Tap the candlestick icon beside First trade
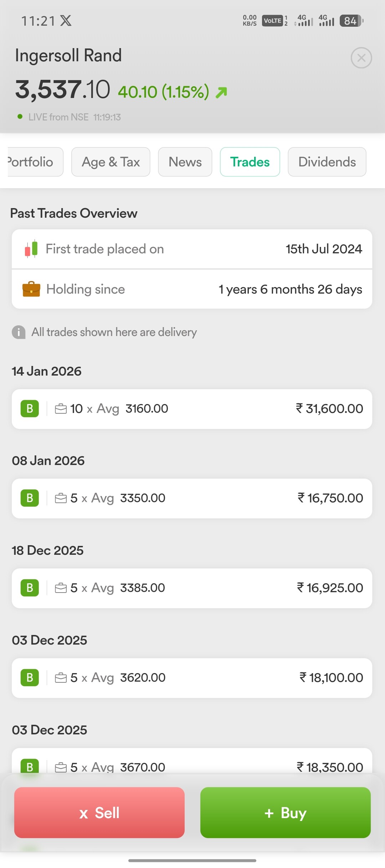Screen dimensions: 385x868 pyautogui.click(x=31, y=249)
